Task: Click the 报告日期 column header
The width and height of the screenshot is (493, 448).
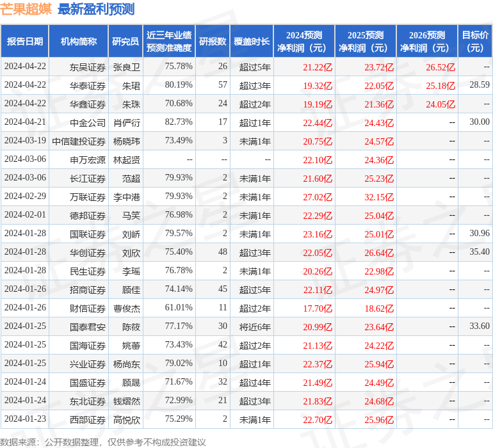Action: pos(25,41)
